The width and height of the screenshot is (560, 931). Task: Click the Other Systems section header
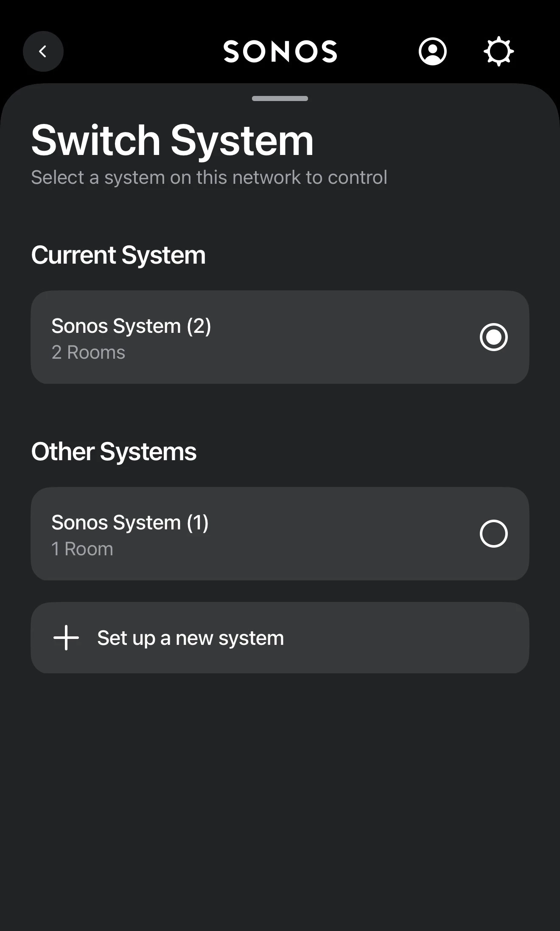pyautogui.click(x=114, y=451)
